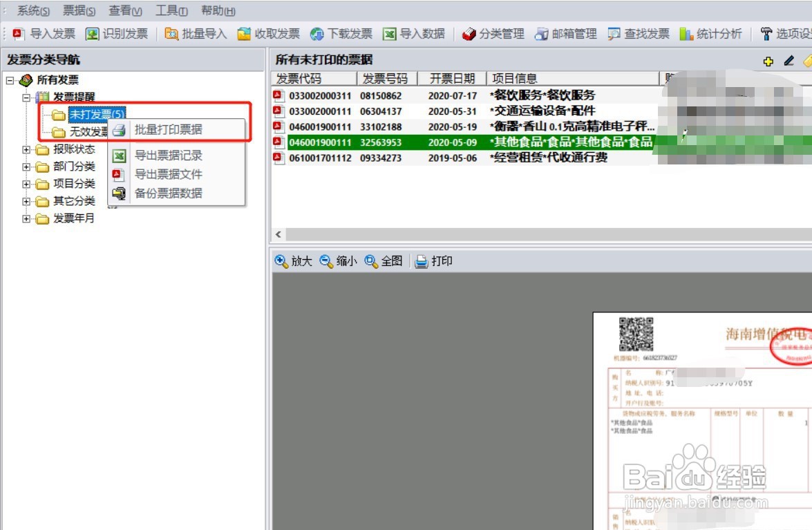Choose 批量打印票据 from context menu

[169, 131]
